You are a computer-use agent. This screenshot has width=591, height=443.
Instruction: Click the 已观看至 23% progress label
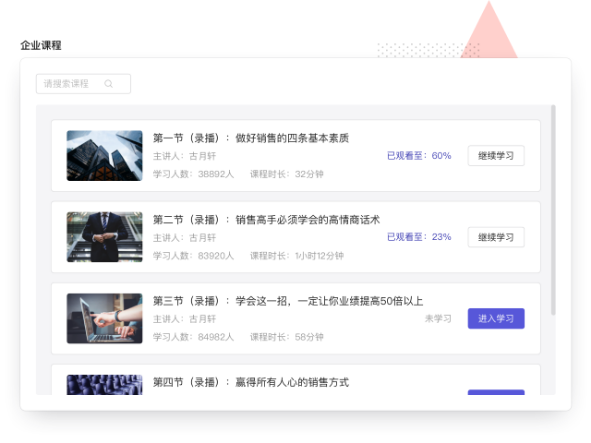419,237
